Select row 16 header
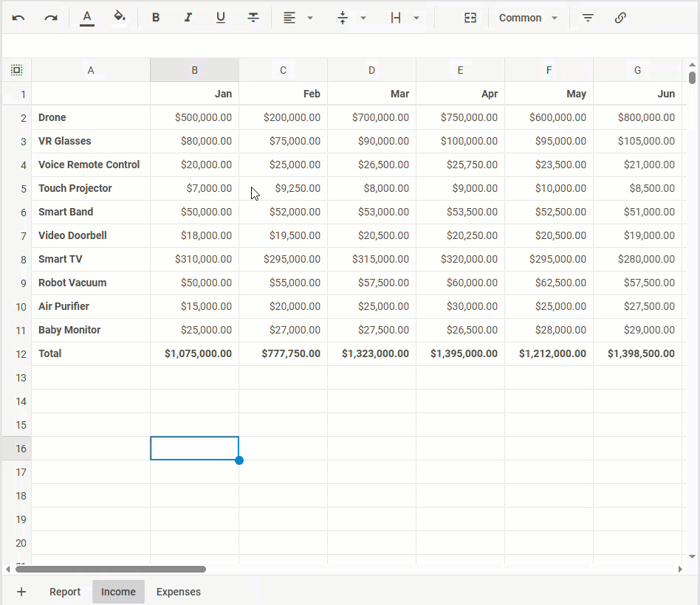The height and width of the screenshot is (605, 700). (x=16, y=449)
